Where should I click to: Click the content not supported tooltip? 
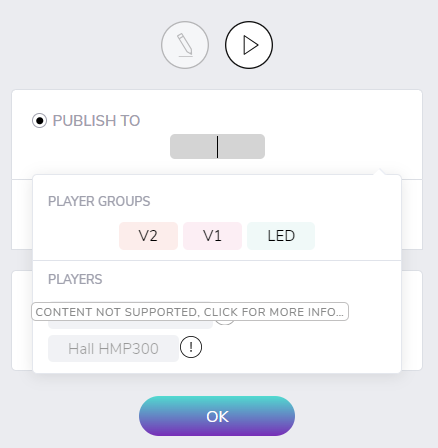(190, 312)
